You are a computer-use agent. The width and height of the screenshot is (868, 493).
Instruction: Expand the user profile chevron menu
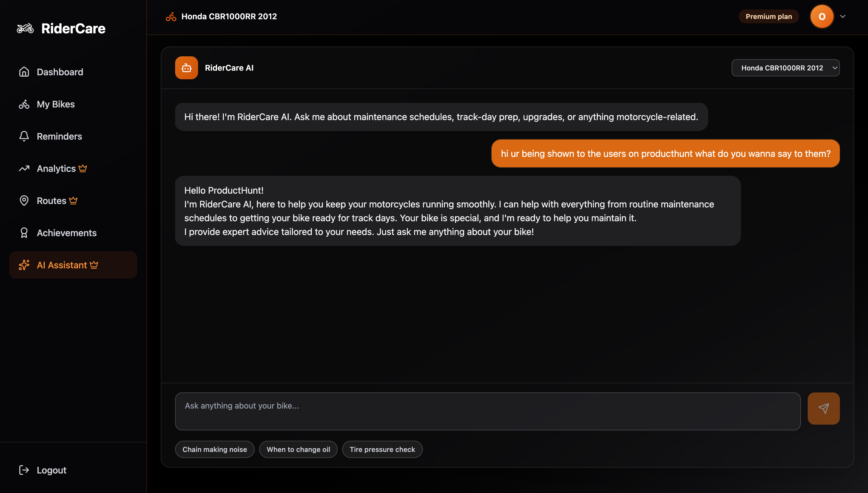[842, 16]
